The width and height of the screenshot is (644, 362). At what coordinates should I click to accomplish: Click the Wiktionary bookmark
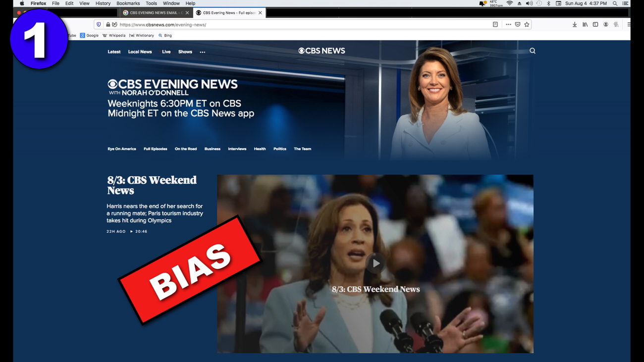coord(141,36)
